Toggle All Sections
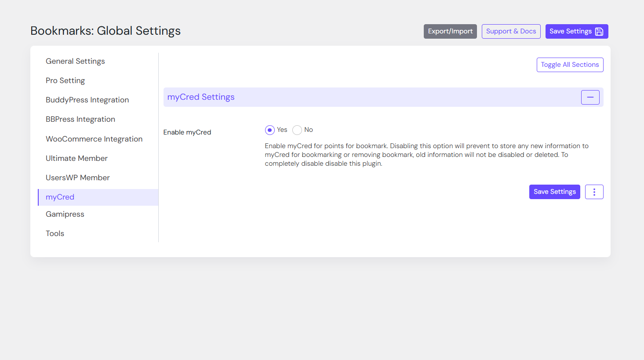 [570, 65]
